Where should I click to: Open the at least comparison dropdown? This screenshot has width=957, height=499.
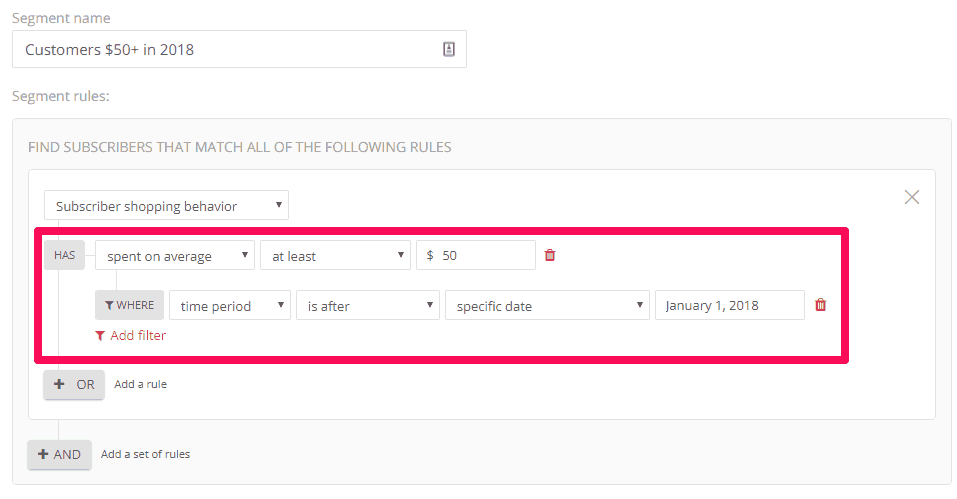(335, 256)
